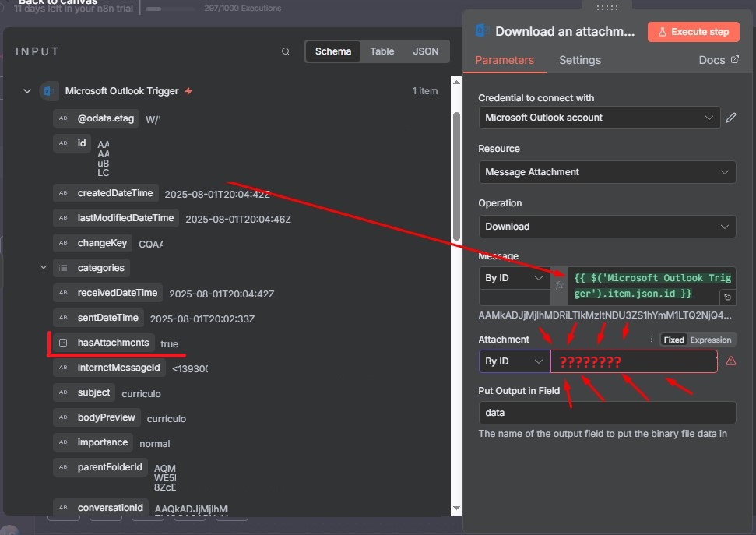Image resolution: width=756 pixels, height=535 pixels.
Task: Collapse the Microsoft Outlook Trigger tree
Action: tap(27, 90)
